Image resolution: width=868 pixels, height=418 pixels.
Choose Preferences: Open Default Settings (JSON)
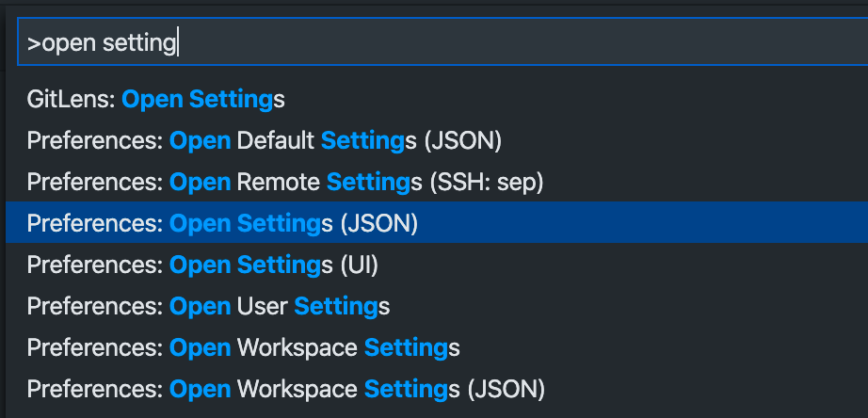[x=437, y=140]
